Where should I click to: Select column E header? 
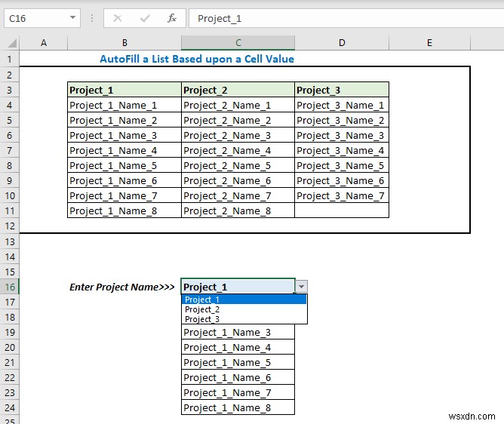pos(429,43)
